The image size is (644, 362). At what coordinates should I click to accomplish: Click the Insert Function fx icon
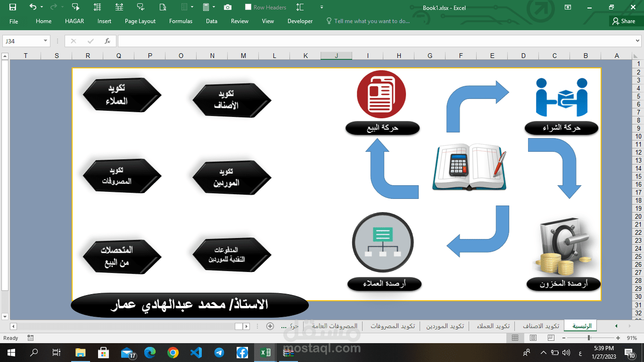(x=107, y=41)
